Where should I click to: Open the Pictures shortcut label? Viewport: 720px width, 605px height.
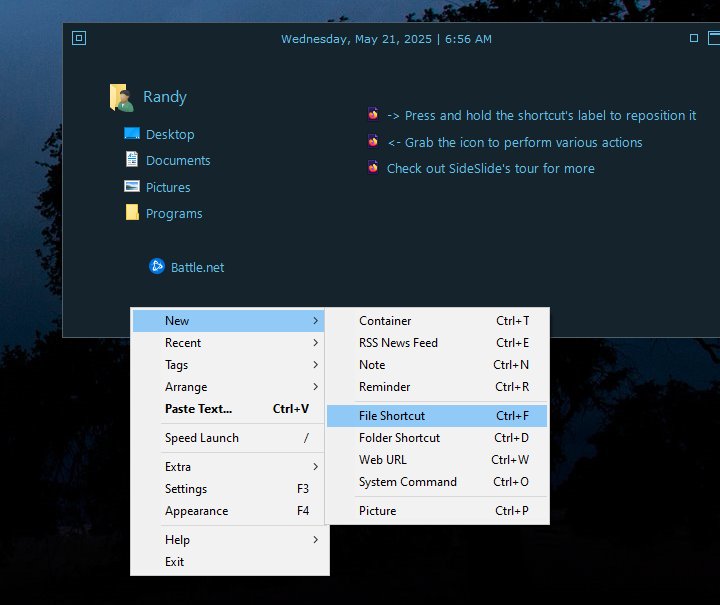pos(168,187)
